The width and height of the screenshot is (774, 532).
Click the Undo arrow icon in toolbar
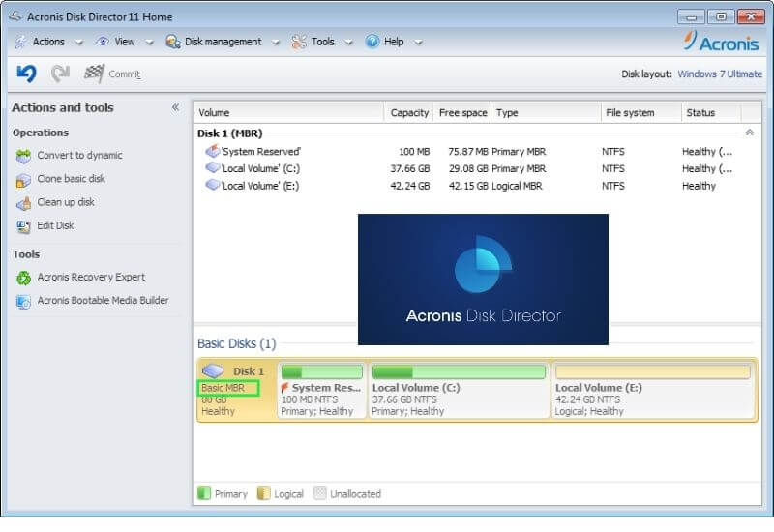click(26, 74)
